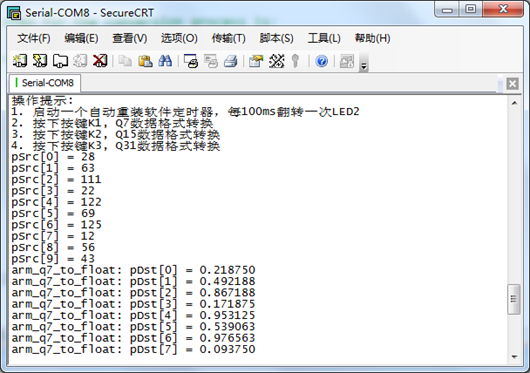Click the Keymap Editor toolbar icon
530x373 pixels.
(276, 61)
